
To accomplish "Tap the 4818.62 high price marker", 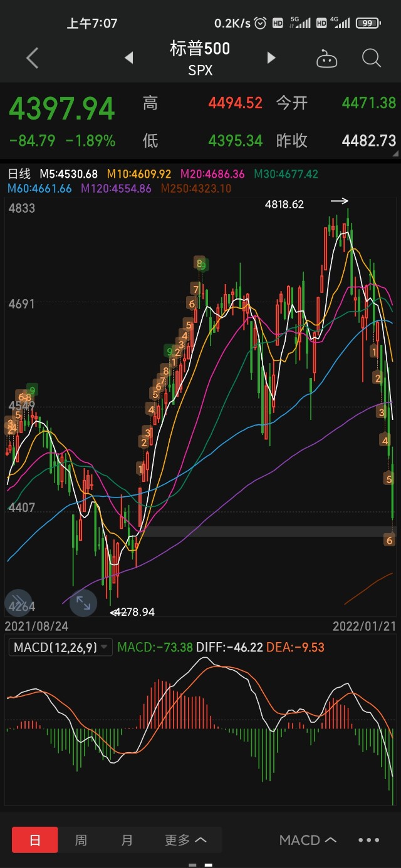I will click(284, 204).
